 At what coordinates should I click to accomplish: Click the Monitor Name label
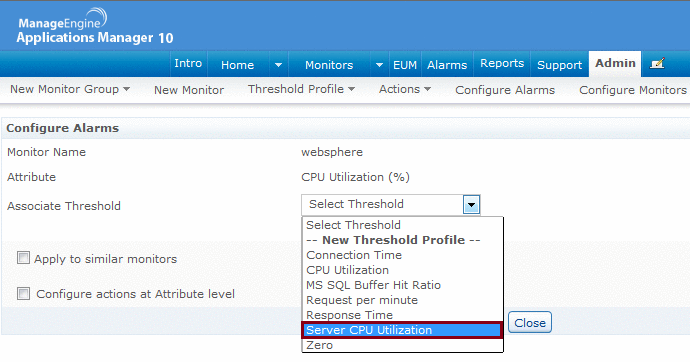[46, 152]
